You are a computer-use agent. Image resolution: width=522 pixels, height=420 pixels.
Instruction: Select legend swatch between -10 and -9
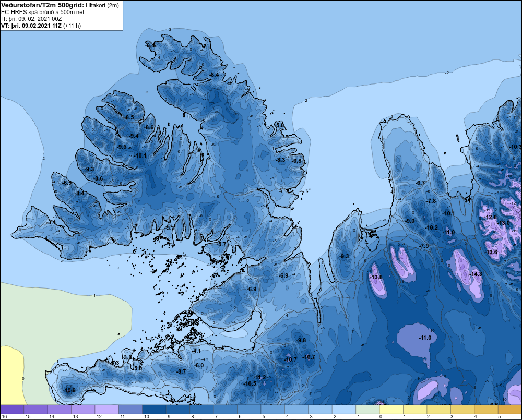(154, 410)
